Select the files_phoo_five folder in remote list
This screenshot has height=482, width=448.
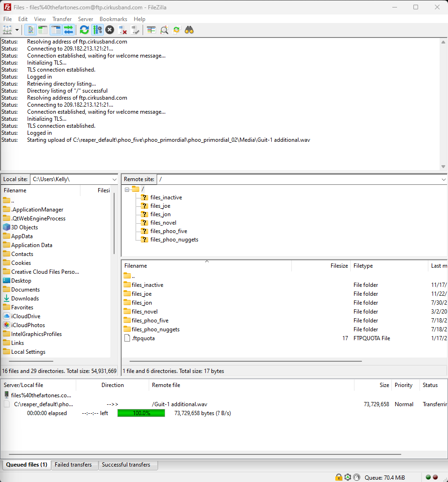point(150,321)
